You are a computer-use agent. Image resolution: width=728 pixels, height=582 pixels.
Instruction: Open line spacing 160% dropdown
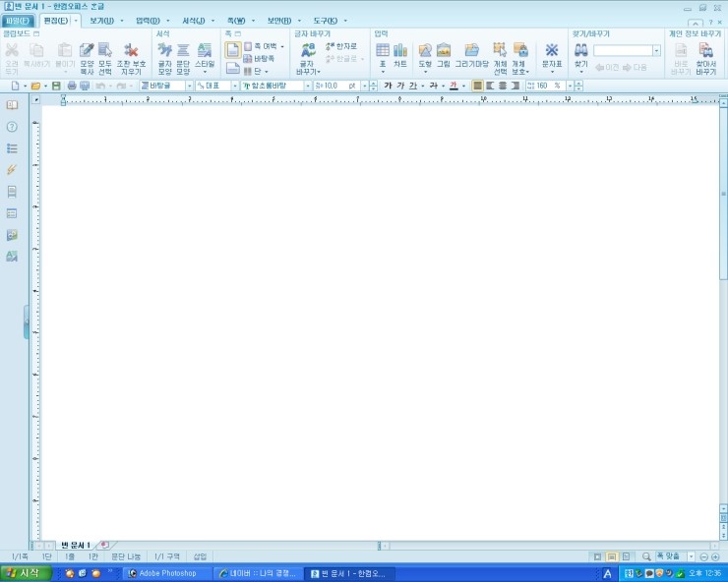570,86
